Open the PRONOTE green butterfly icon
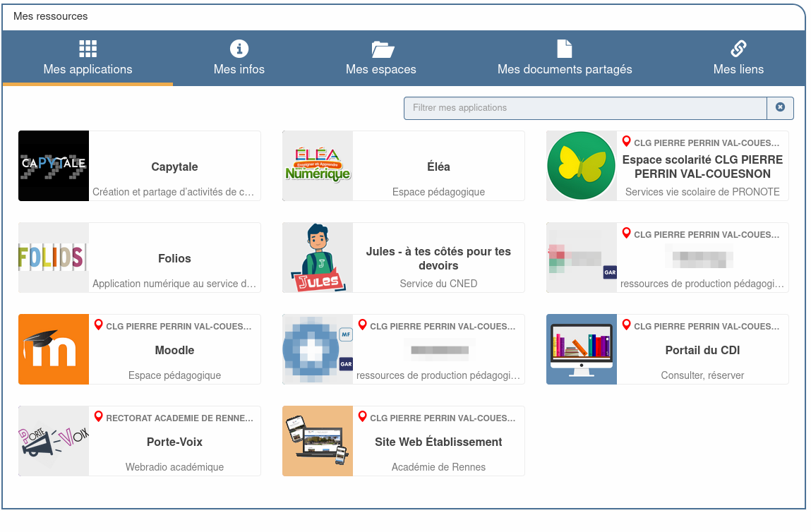Viewport: 811px width, 532px height. 582,166
